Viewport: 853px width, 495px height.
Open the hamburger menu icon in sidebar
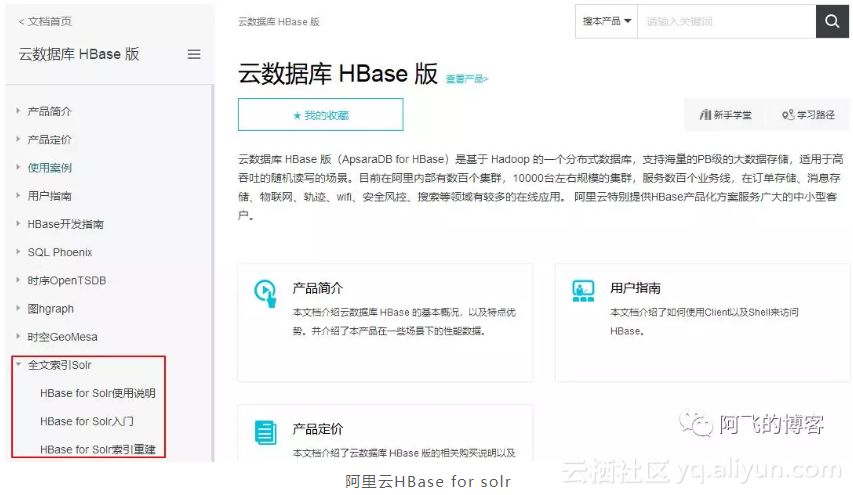pos(194,54)
